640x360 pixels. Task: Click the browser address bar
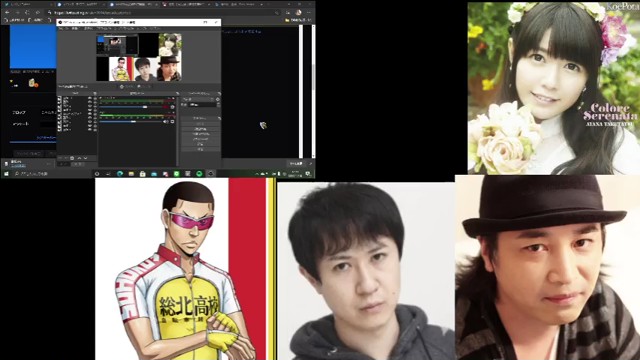tap(163, 13)
